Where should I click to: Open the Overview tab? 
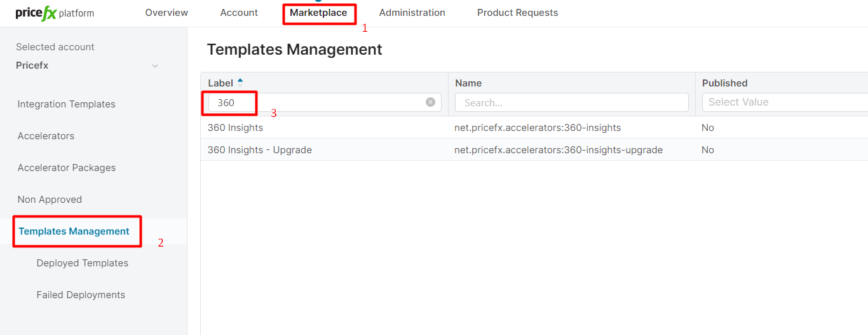(x=166, y=13)
